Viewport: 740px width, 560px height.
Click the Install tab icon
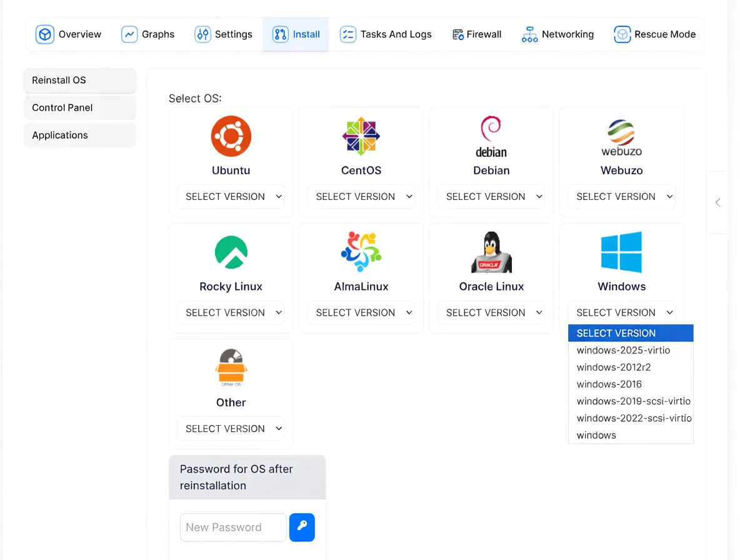[281, 34]
